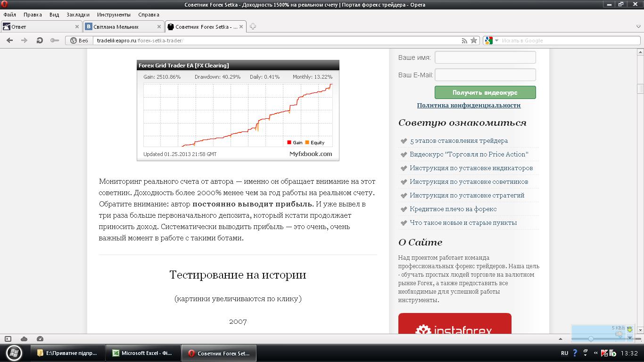Open Инструкция по установке стратегий link

(467, 195)
